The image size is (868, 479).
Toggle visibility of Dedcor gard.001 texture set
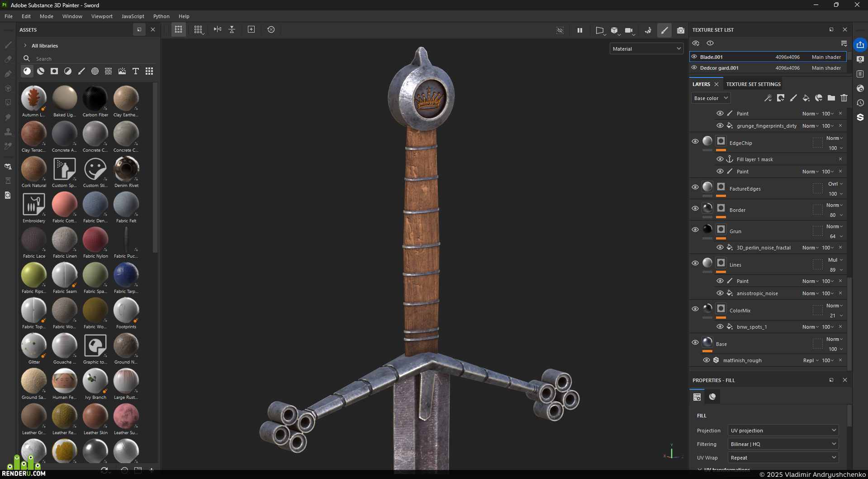(694, 67)
